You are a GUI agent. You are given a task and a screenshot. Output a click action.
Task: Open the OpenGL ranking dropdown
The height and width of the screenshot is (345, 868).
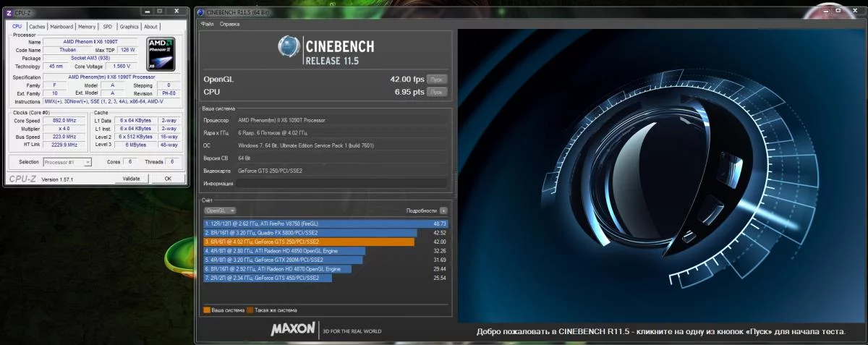coord(221,210)
